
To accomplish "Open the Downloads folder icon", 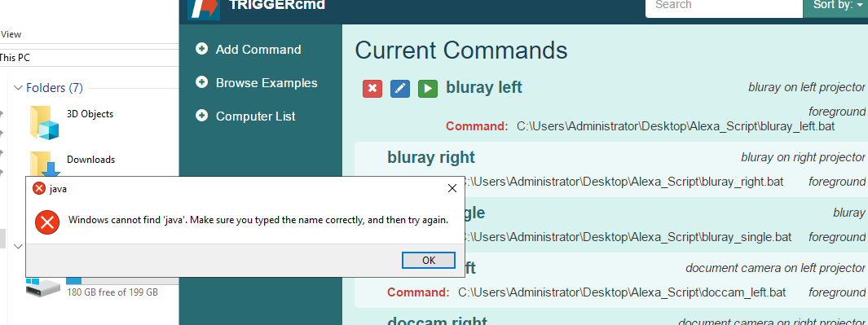I will pos(44,164).
